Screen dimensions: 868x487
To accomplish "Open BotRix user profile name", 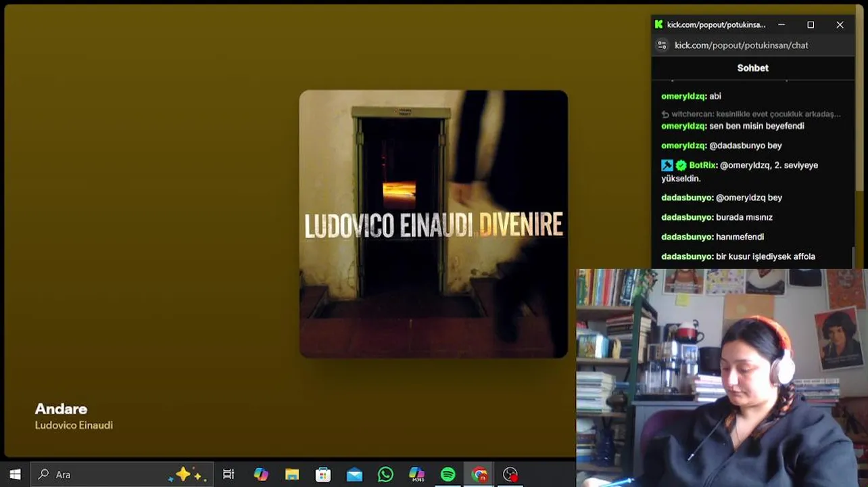I will pos(703,165).
